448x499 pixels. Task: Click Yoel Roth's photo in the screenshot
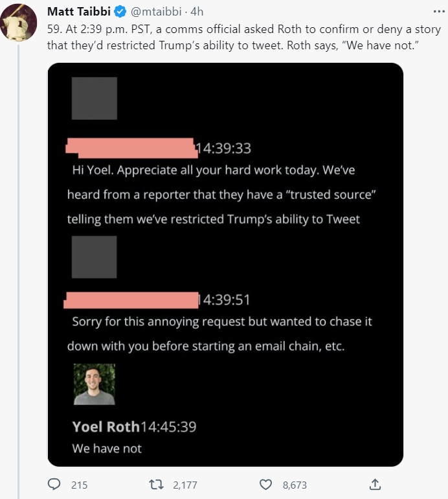pos(95,384)
